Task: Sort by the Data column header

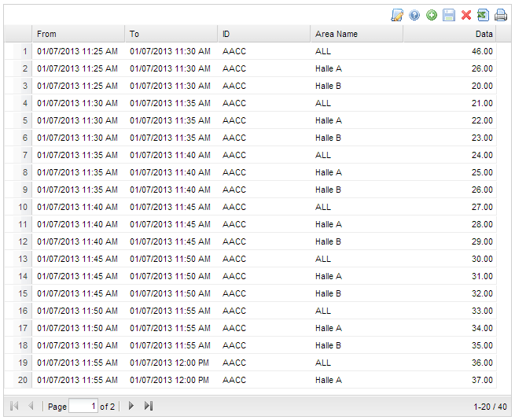Action: [x=450, y=34]
